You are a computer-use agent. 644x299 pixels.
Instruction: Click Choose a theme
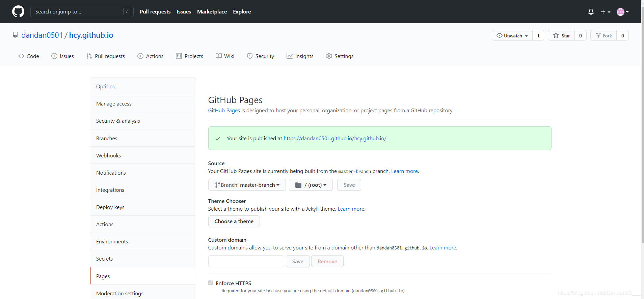[234, 221]
